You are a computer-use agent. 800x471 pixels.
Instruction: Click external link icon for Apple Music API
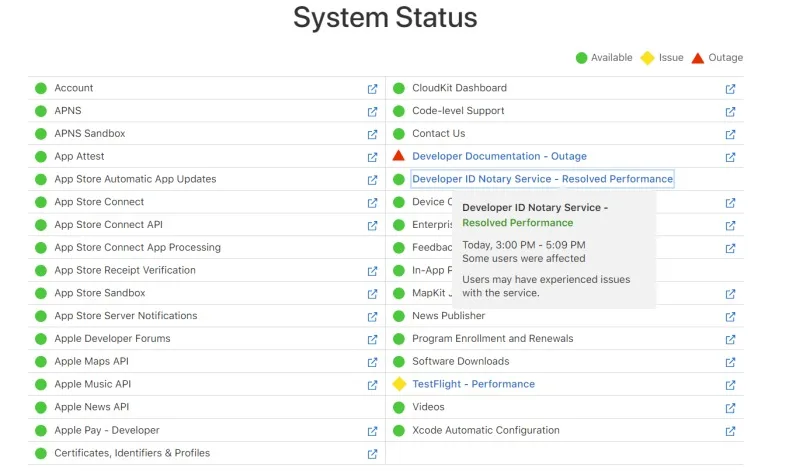pos(372,385)
